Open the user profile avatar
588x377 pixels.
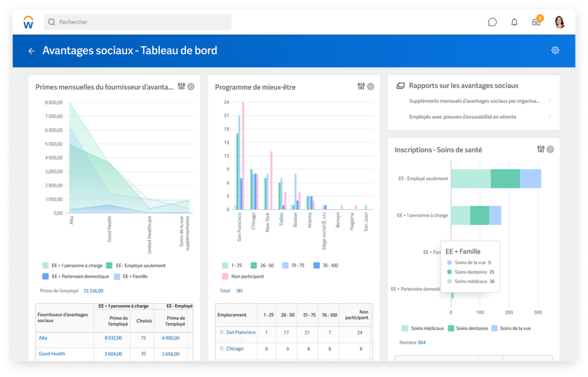[x=559, y=22]
